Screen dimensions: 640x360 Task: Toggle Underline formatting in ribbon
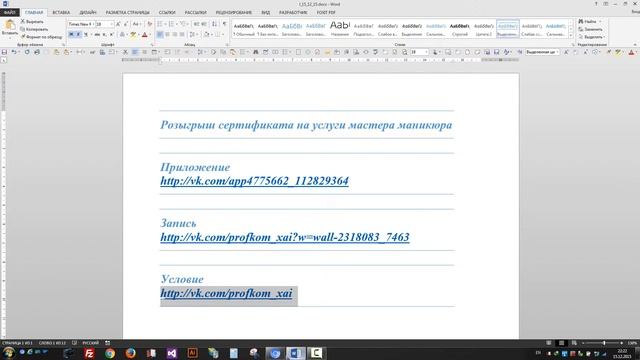(x=86, y=35)
